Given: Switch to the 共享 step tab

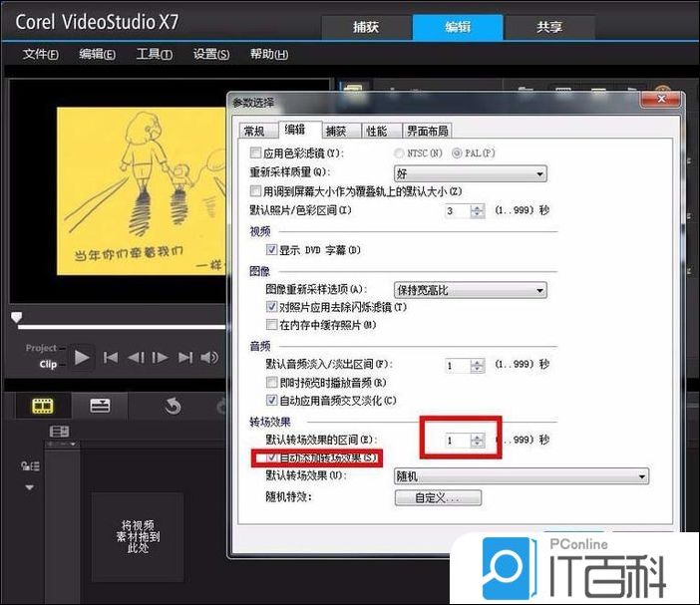Looking at the screenshot, I should pyautogui.click(x=549, y=27).
